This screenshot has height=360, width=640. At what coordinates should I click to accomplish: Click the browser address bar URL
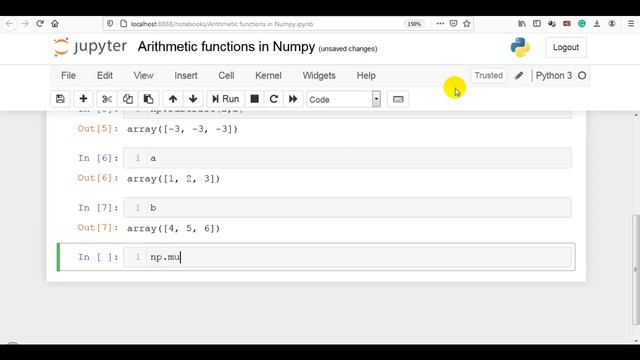tap(222, 24)
